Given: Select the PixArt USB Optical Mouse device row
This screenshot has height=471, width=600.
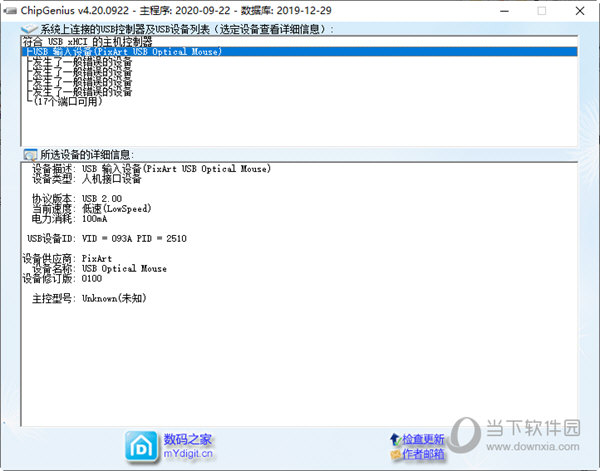Looking at the screenshot, I should [299, 52].
